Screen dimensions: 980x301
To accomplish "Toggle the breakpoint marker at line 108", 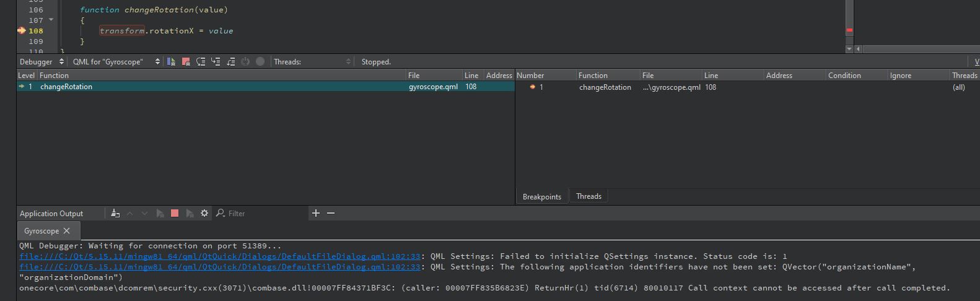I will pos(22,30).
